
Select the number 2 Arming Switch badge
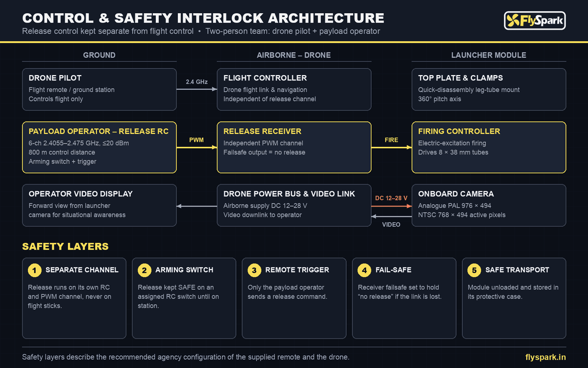[x=144, y=270]
